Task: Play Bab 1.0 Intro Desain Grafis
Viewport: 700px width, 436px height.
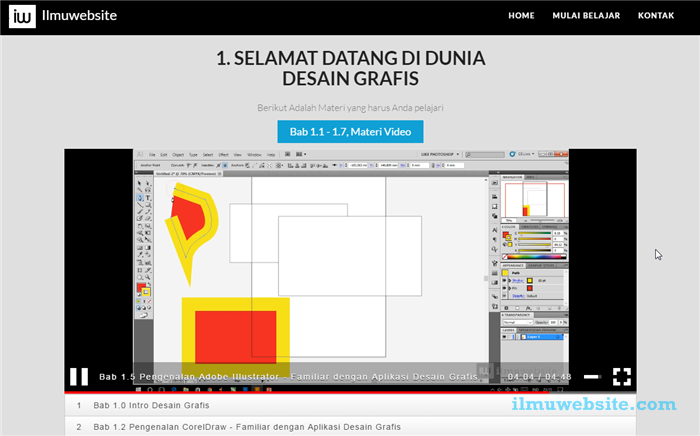Action: pos(350,405)
